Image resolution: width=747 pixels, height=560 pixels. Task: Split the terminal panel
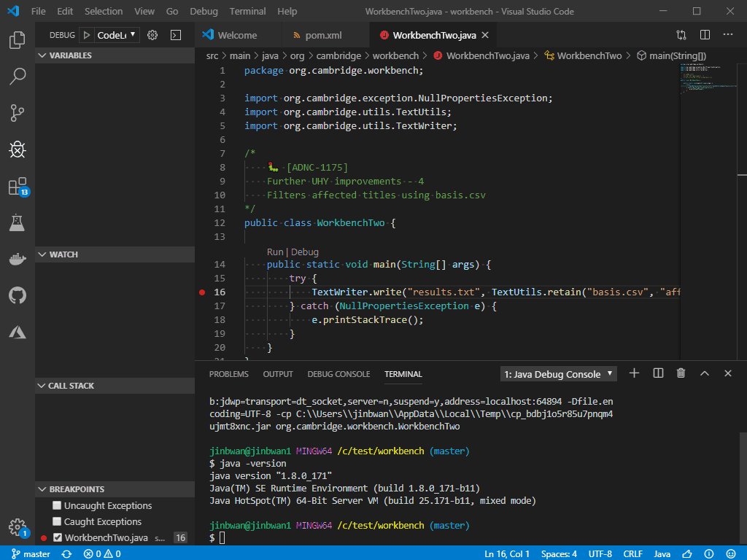click(657, 373)
